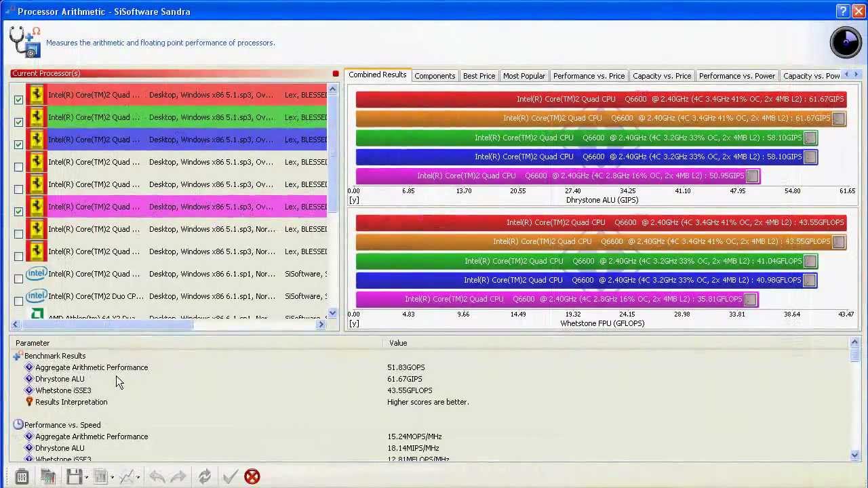Image resolution: width=868 pixels, height=488 pixels.
Task: Uncheck the blue-highlighted processor row checkbox
Action: pyautogui.click(x=18, y=144)
